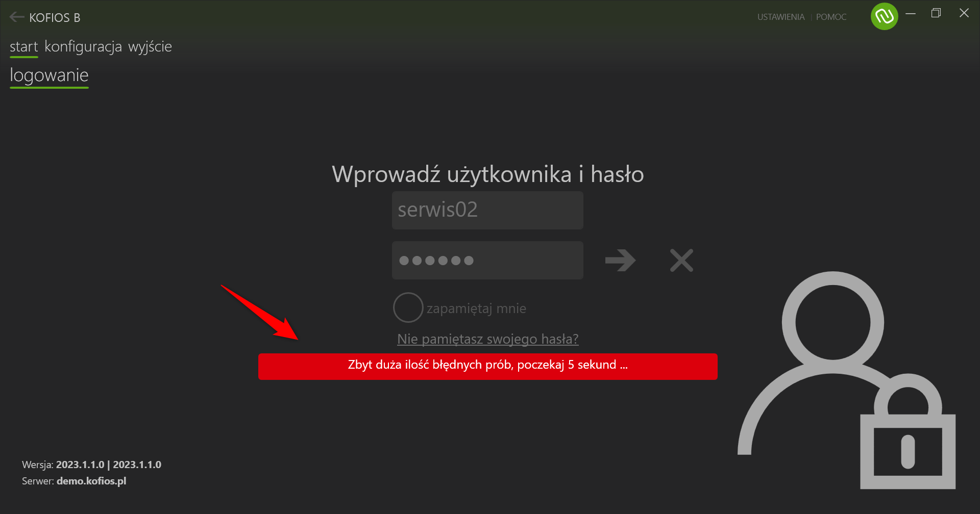Cancel login with the X icon
This screenshot has height=514, width=980.
point(681,260)
